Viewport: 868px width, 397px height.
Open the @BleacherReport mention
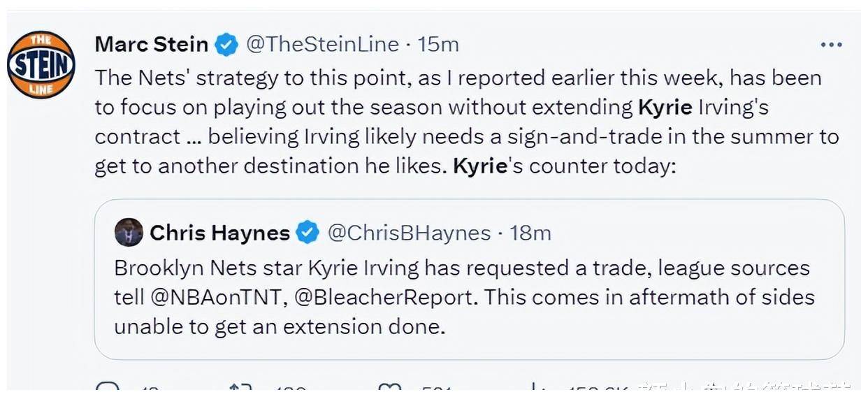tap(383, 297)
